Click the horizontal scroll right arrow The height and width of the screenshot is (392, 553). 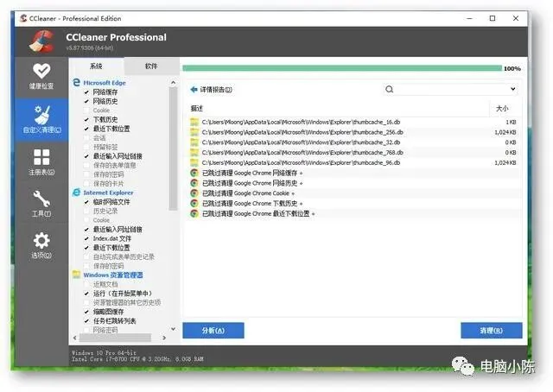pos(164,338)
